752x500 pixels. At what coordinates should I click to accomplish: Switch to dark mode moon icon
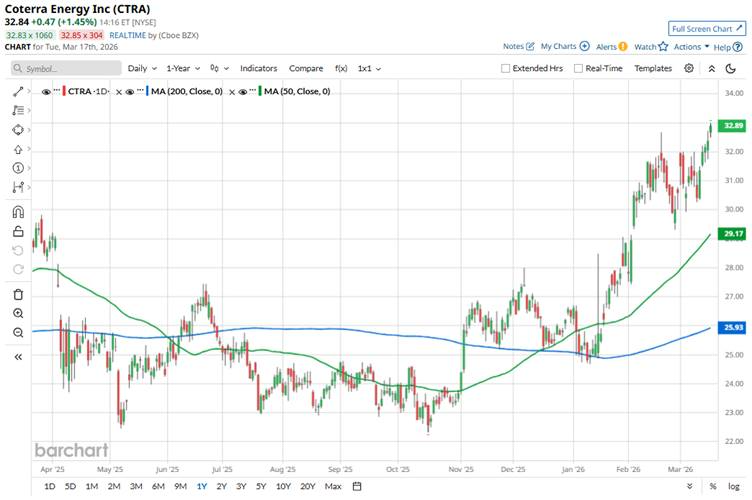(x=711, y=68)
